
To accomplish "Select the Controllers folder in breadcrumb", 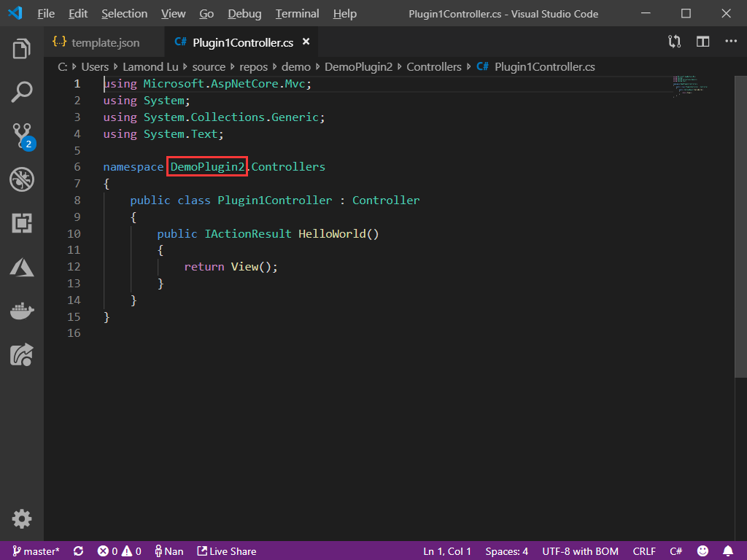I will (x=434, y=66).
